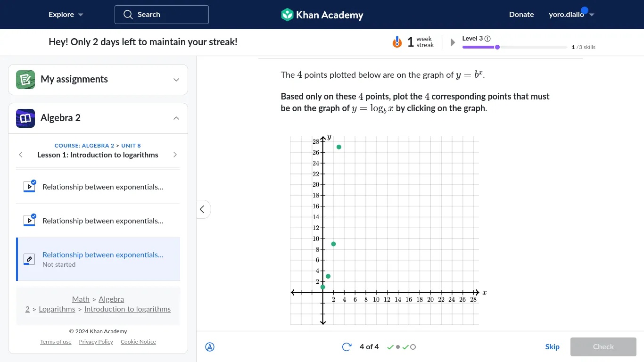Image resolution: width=644 pixels, height=362 pixels.
Task: Open the accessibility circle-A icon
Action: [x=210, y=347]
